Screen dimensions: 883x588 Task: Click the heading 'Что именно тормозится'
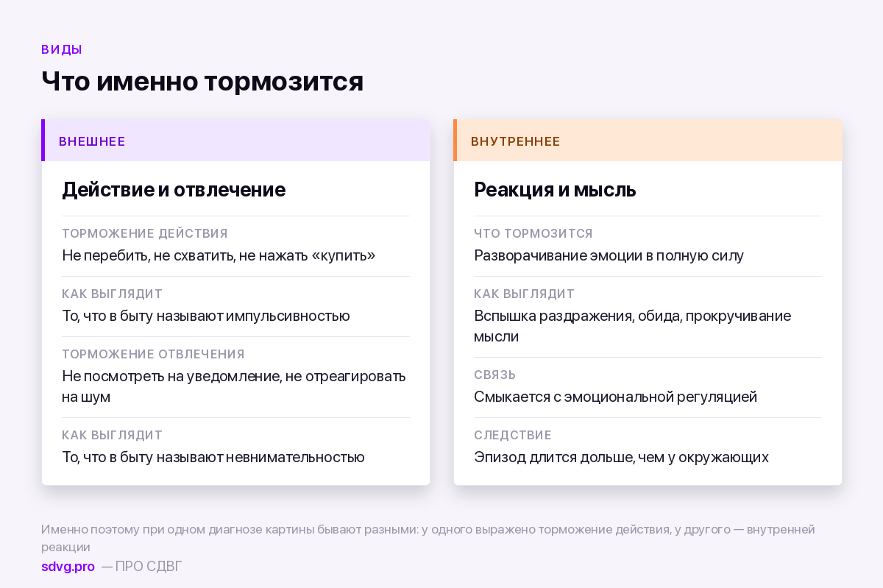coord(202,81)
